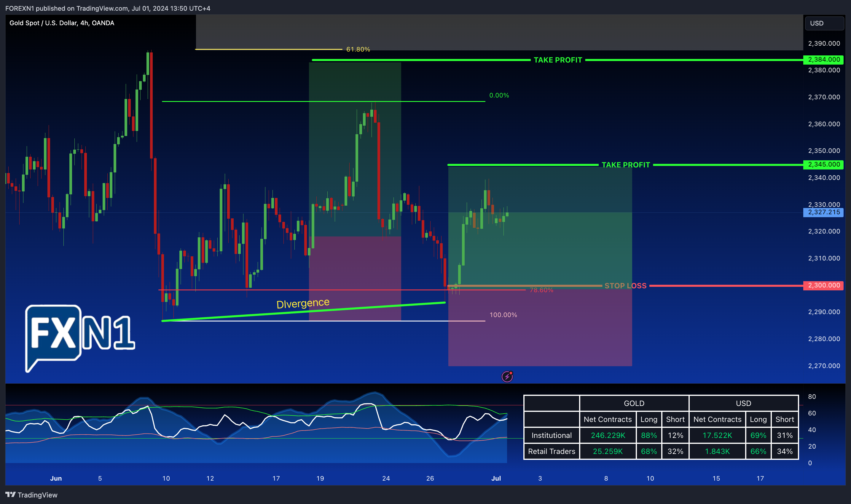This screenshot has width=851, height=504.
Task: Click the Institutional row label
Action: point(551,435)
